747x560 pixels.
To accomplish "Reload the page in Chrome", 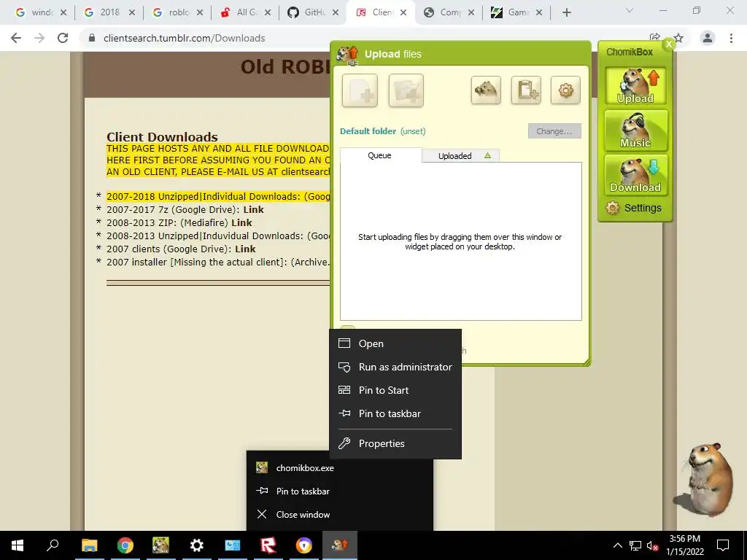I will point(63,38).
